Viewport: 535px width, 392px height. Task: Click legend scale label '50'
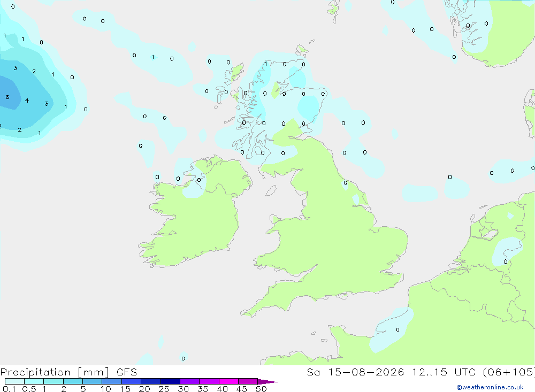tap(261, 389)
